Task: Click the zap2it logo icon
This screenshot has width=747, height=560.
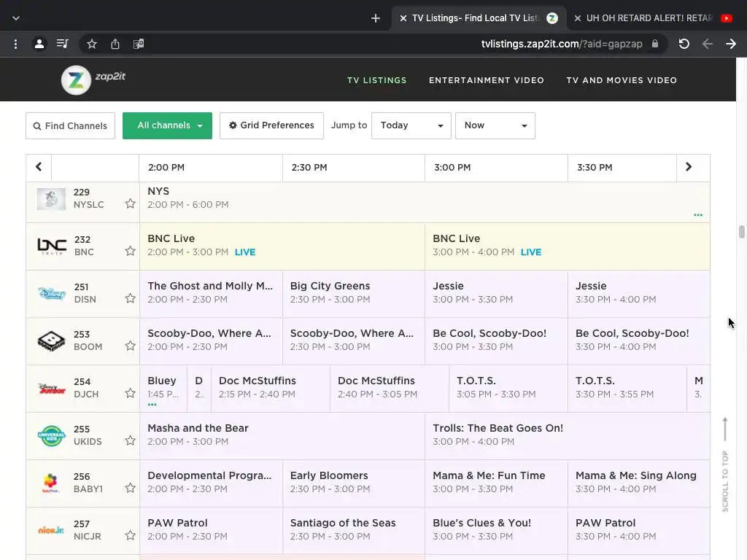Action: (x=76, y=80)
